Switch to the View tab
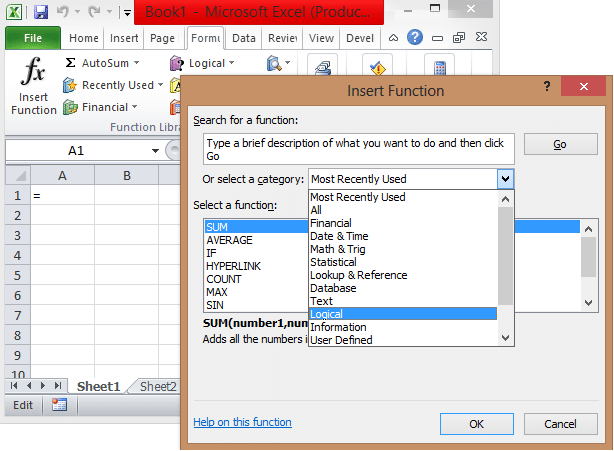Screen dimensions: 614x451 321,38
